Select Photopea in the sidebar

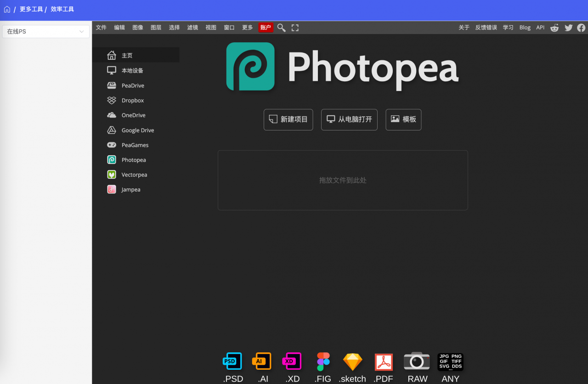click(136, 160)
